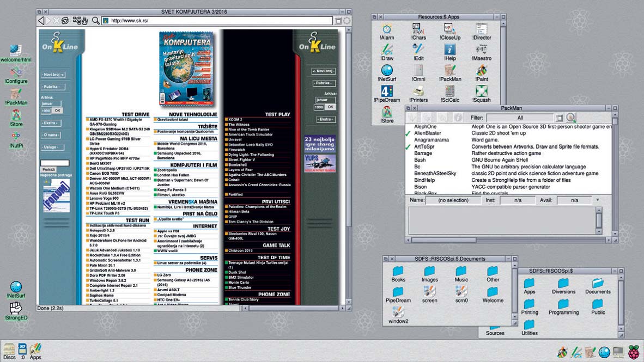Select the !Configure icon on the desktop pinboard

click(16, 76)
